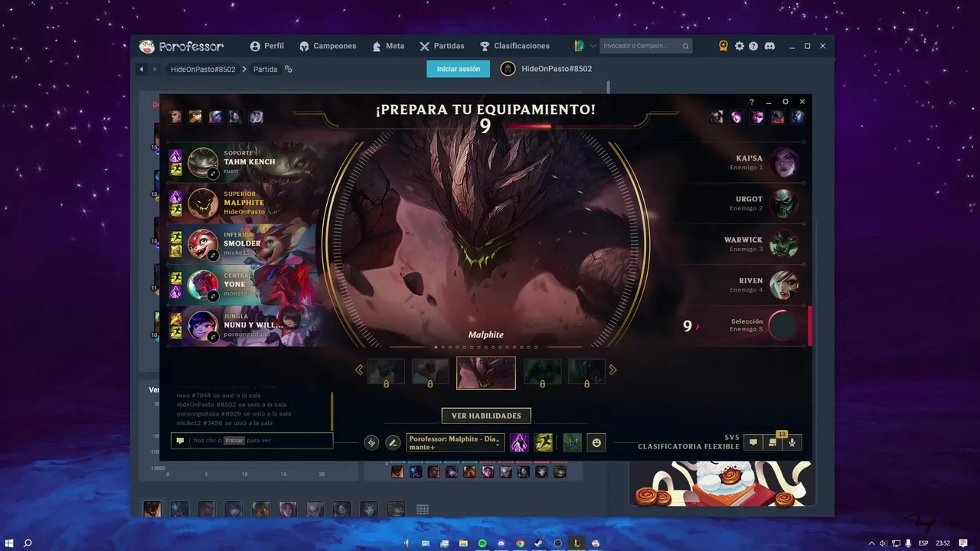
Task: Open Windows Start menu
Action: coord(9,543)
